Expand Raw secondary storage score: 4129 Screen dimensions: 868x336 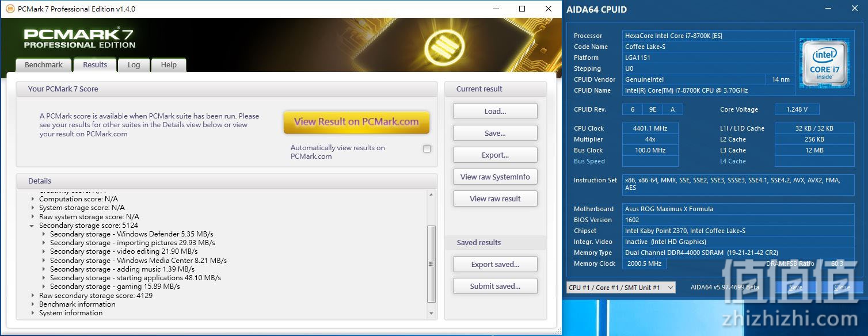point(33,296)
